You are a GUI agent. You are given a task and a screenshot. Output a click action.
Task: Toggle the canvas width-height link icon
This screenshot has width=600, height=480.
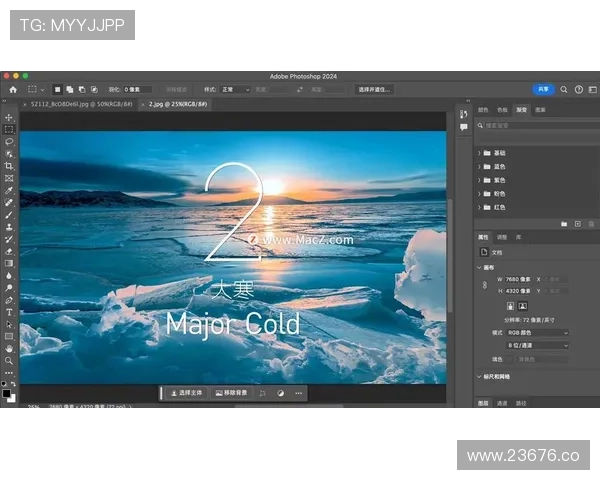(x=484, y=285)
